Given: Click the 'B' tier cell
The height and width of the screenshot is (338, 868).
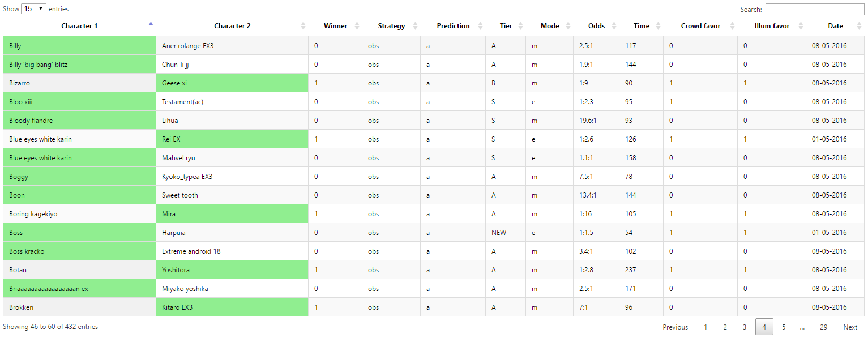Looking at the screenshot, I should point(506,83).
